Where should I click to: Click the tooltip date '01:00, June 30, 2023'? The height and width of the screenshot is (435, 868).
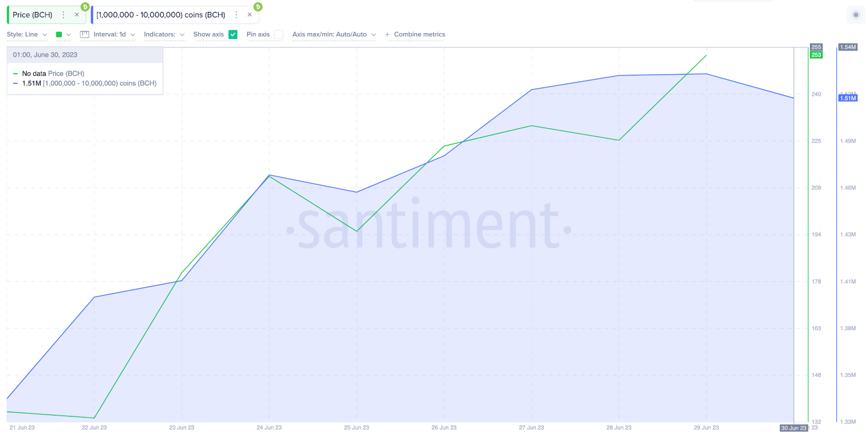point(45,55)
